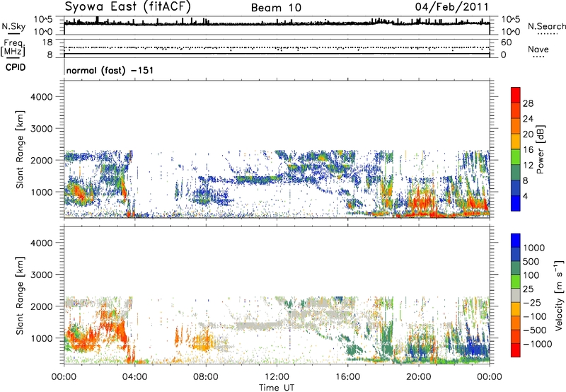The image size is (566, 392).
Task: Click the '18' frequency axis tick
Action: tap(47, 42)
